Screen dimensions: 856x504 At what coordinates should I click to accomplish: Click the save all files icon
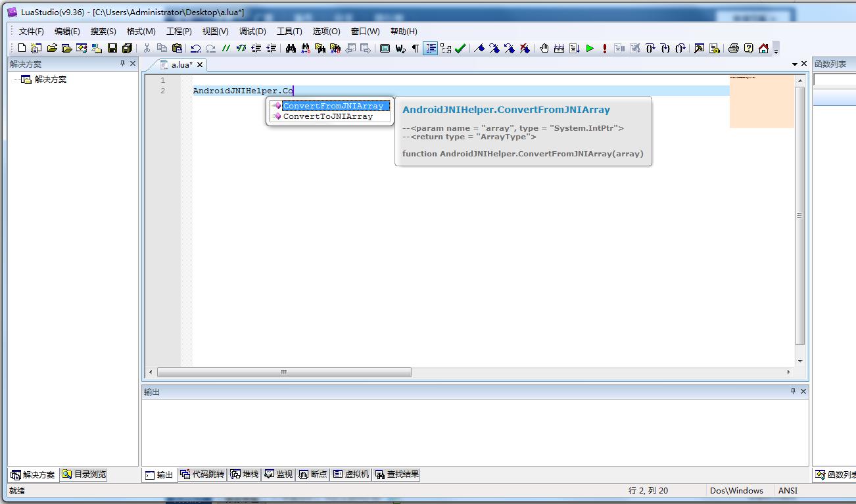point(128,48)
